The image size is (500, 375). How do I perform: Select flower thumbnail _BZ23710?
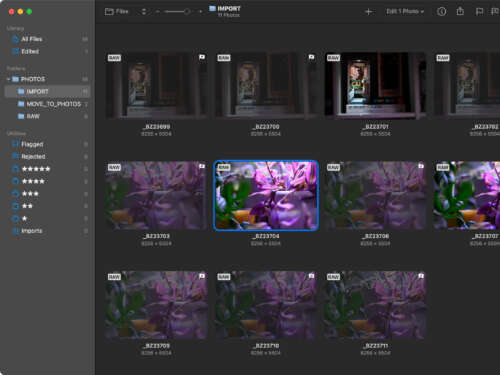coord(266,305)
